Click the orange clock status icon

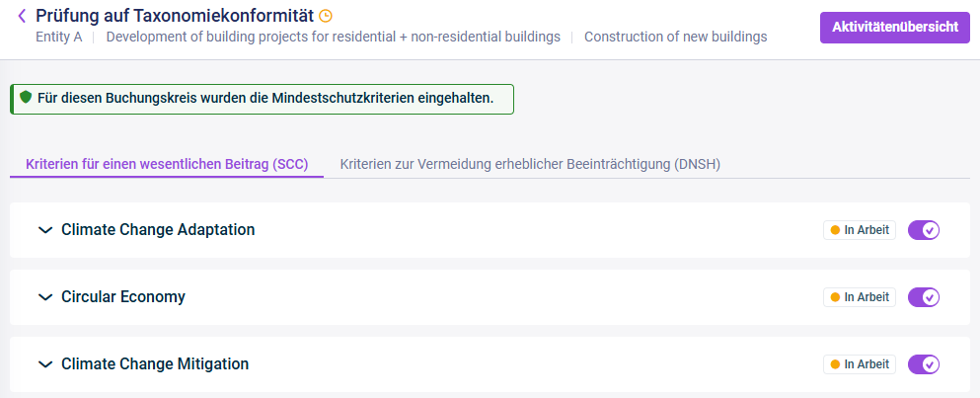coord(326,16)
